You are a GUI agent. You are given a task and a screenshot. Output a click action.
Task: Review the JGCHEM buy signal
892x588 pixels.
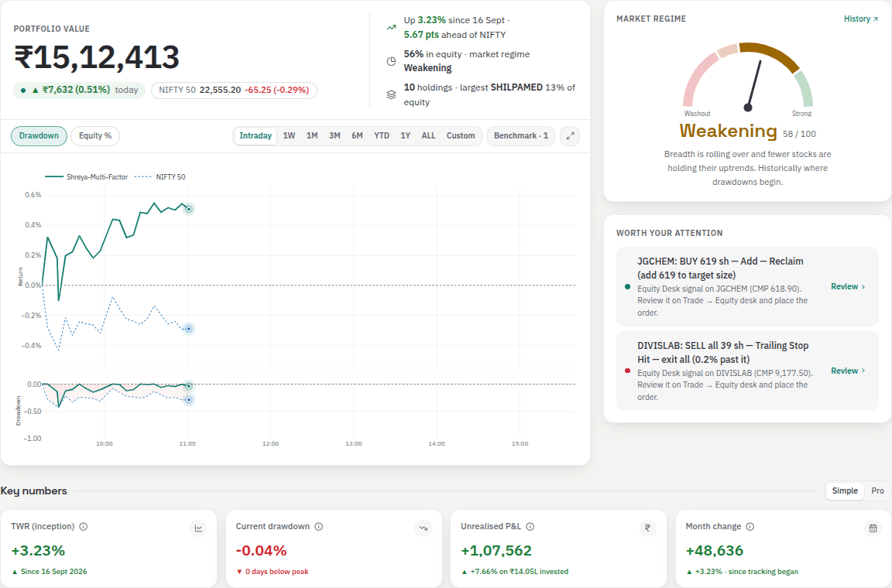[848, 286]
